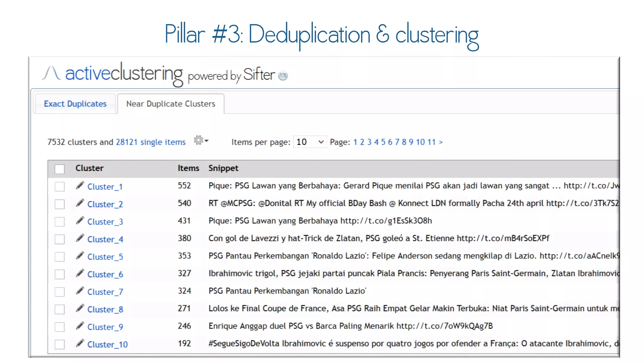
Task: Open the Cluster_2 link
Action: pos(105,204)
